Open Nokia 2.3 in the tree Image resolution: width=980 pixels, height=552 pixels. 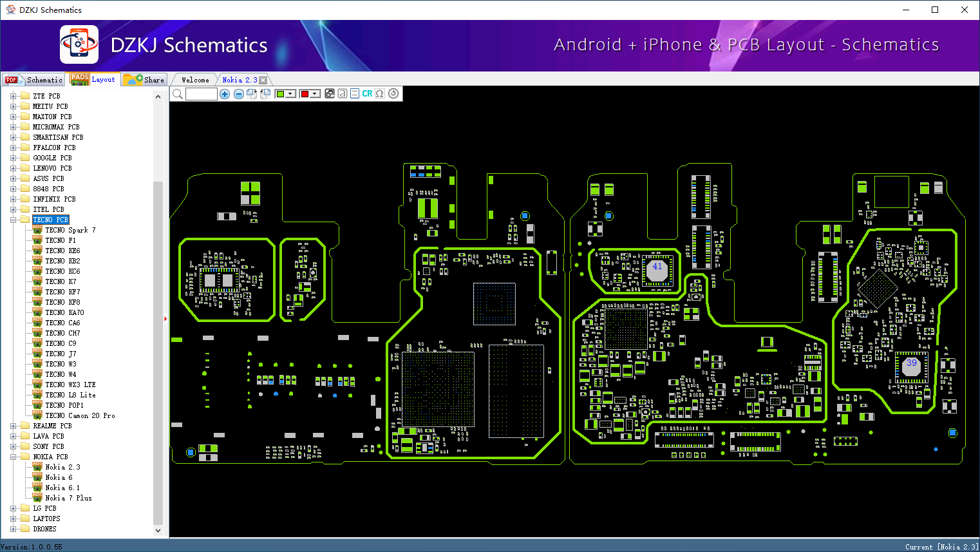[x=62, y=467]
